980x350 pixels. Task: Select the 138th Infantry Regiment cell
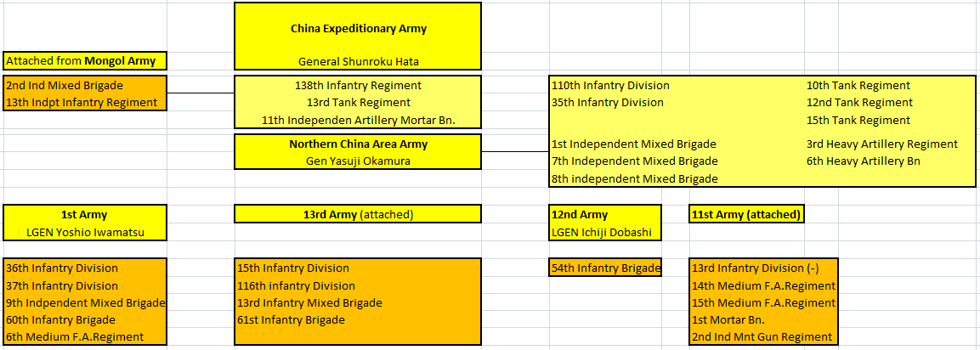coord(358,86)
